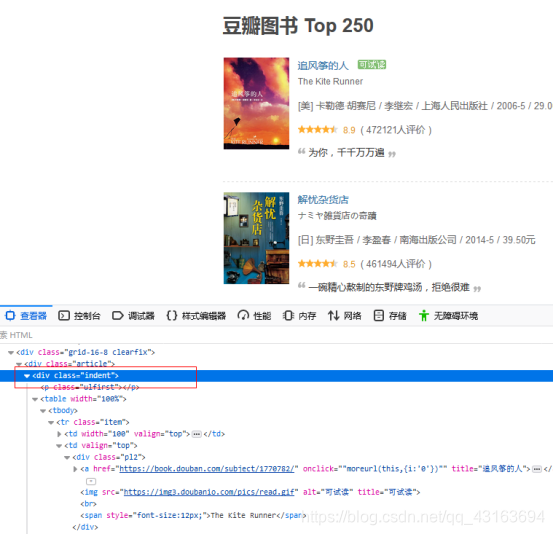The image size is (554, 535).
Task: Click the 472121人评价 text
Action: 396,130
